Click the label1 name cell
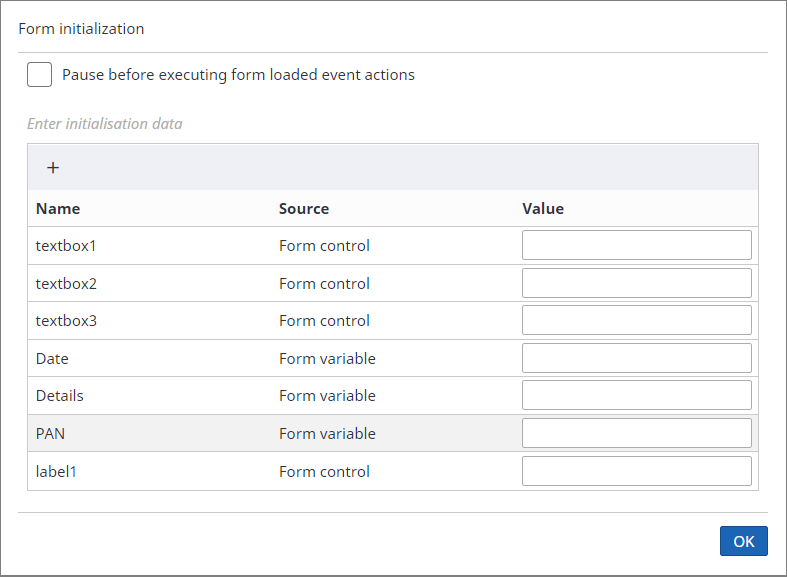The width and height of the screenshot is (787, 577). 56,472
